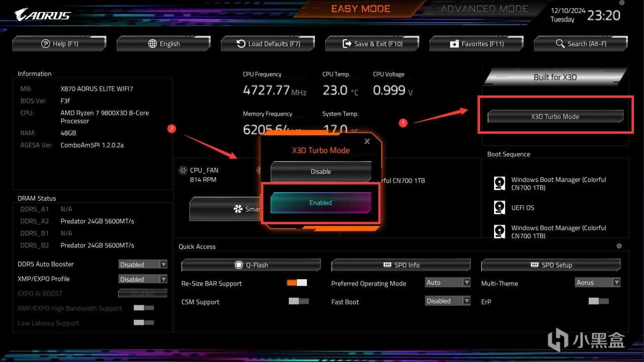Click the 814 RPM fan speed reading
The image size is (644, 362).
point(203,179)
